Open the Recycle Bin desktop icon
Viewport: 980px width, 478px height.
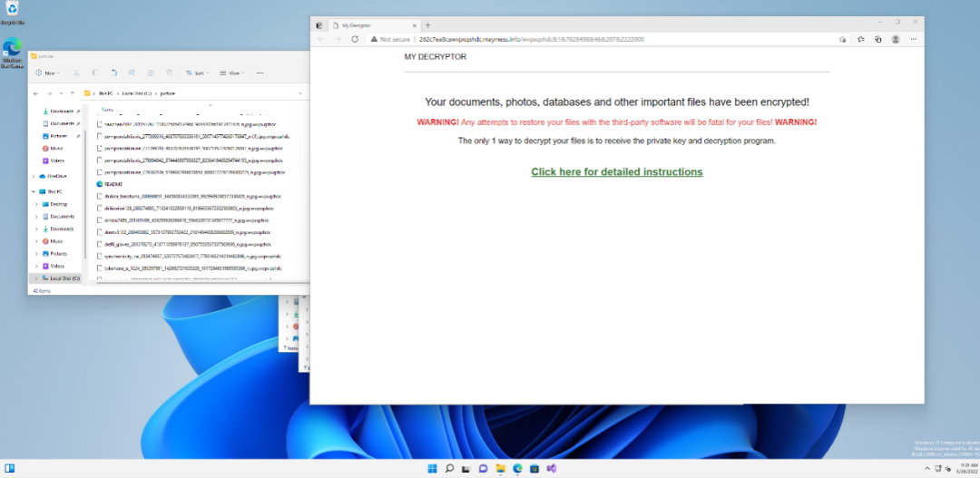(13, 12)
